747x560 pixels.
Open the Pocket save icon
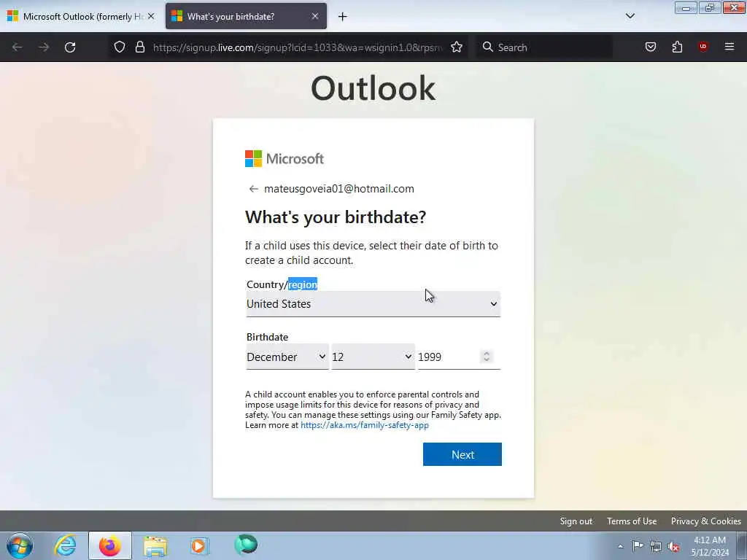point(651,47)
